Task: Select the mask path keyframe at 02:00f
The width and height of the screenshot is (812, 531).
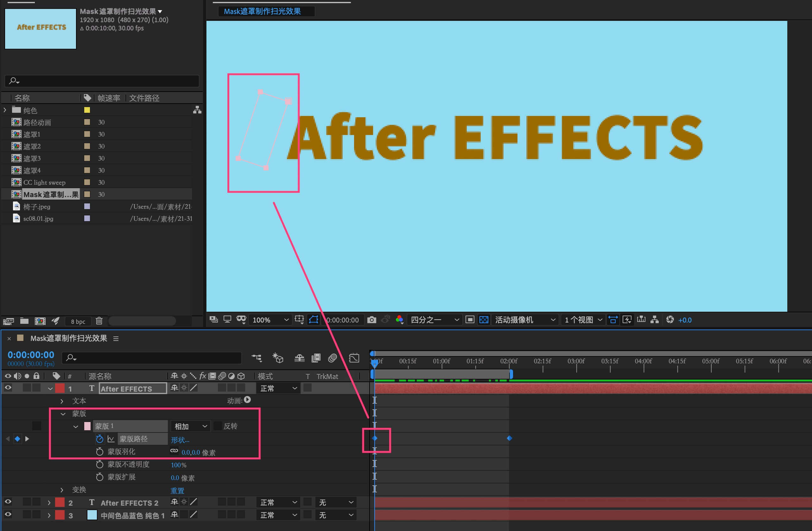Action: 509,438
